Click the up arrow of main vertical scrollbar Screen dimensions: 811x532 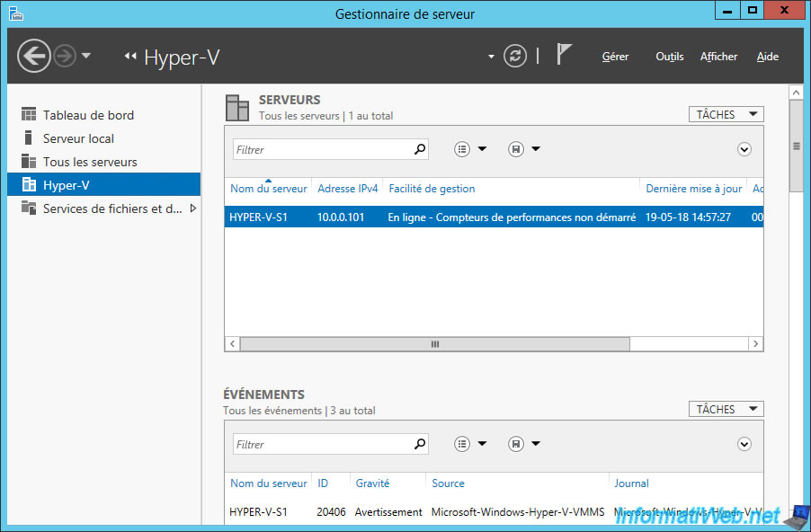coord(796,93)
